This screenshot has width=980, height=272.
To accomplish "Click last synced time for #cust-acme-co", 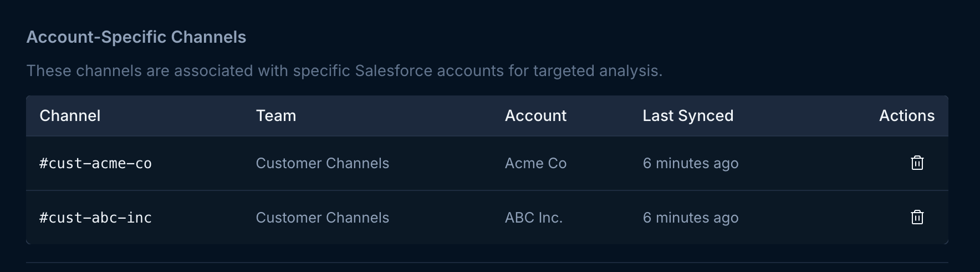I will [x=691, y=163].
